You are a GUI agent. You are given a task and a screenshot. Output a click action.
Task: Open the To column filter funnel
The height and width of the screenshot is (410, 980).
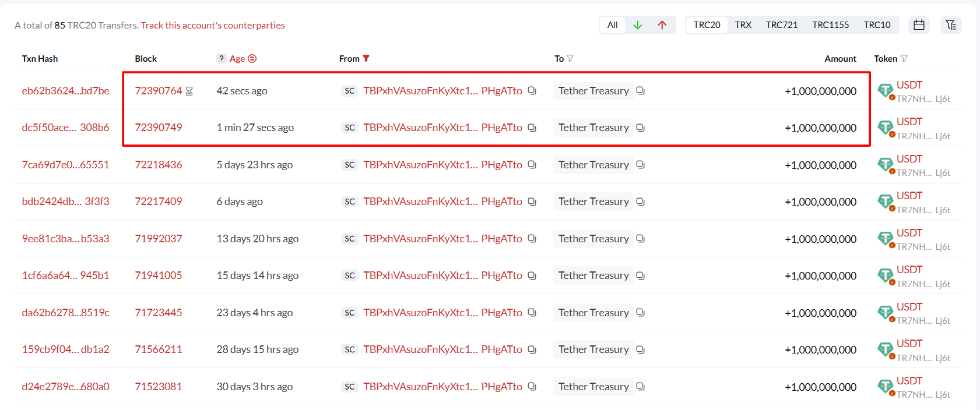click(570, 58)
